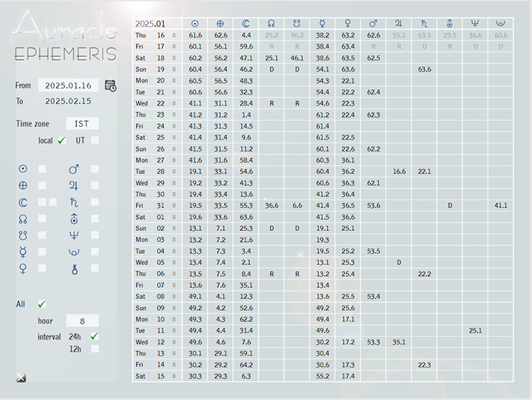532x400 pixels.
Task: Click the Uranus symbol in left panel
Action: 74,219
